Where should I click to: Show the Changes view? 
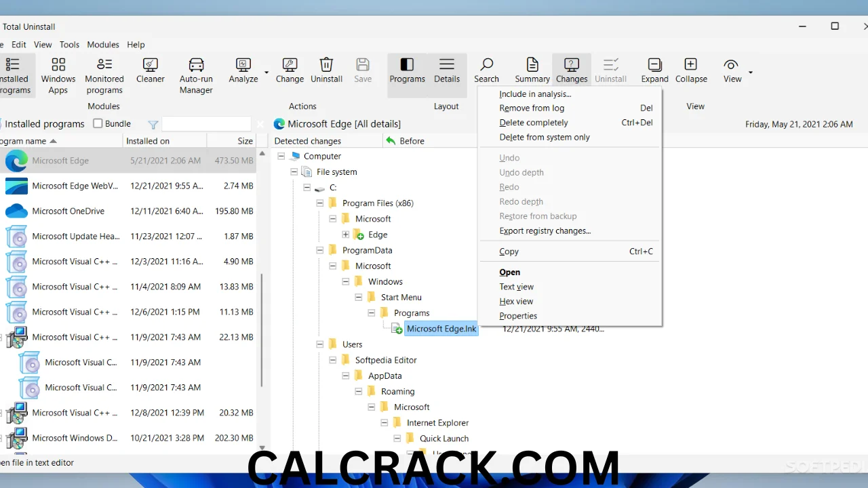[x=572, y=70]
